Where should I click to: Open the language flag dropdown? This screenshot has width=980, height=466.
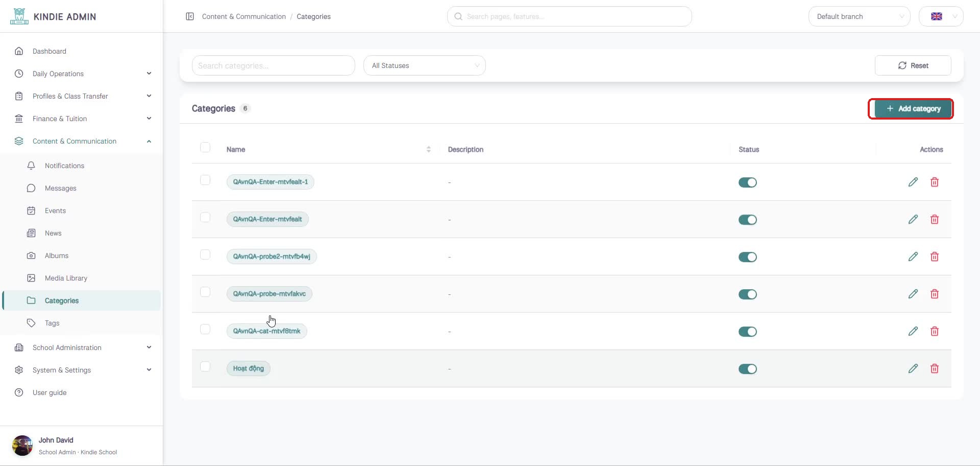941,16
